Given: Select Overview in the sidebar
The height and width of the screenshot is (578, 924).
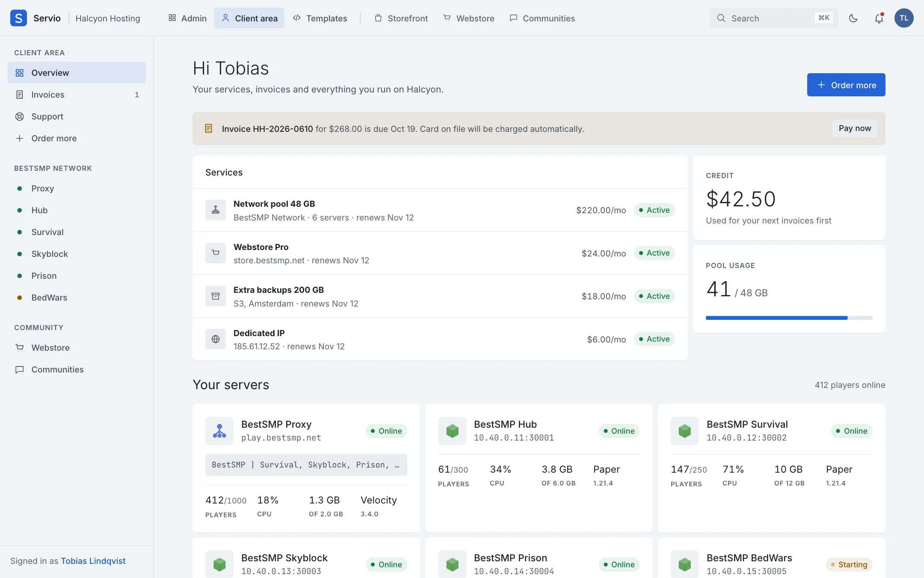Looking at the screenshot, I should [x=77, y=73].
